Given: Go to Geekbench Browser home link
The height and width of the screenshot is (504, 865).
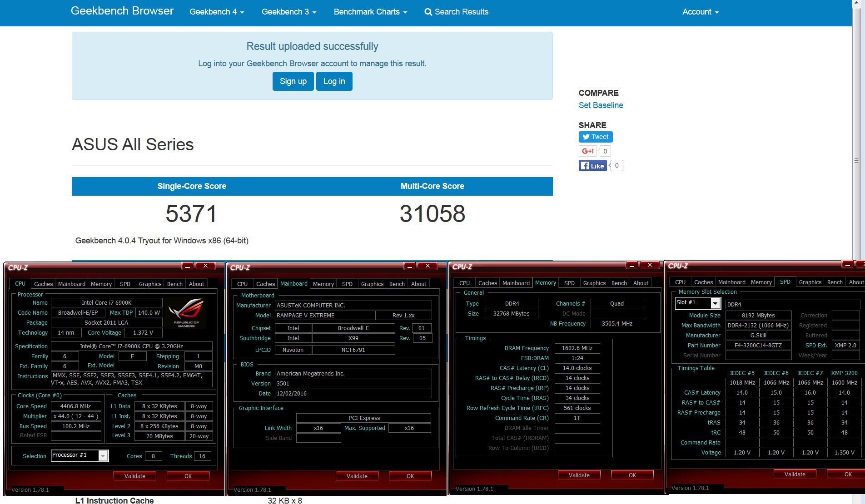Looking at the screenshot, I should 122,11.
